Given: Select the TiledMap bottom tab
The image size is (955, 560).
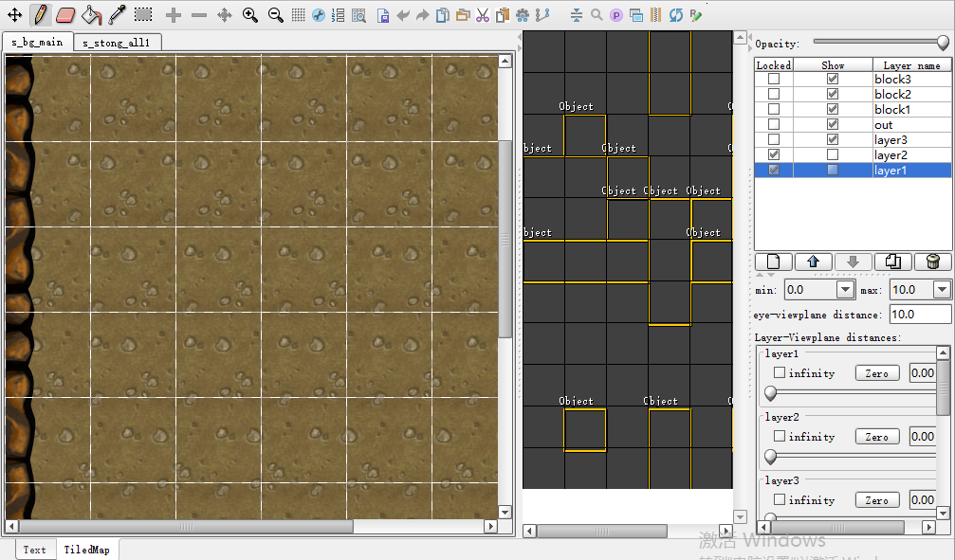Looking at the screenshot, I should coord(87,550).
